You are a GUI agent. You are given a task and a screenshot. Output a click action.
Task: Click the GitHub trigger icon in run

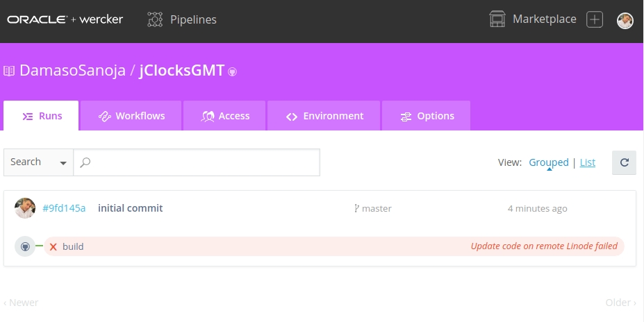coord(25,246)
